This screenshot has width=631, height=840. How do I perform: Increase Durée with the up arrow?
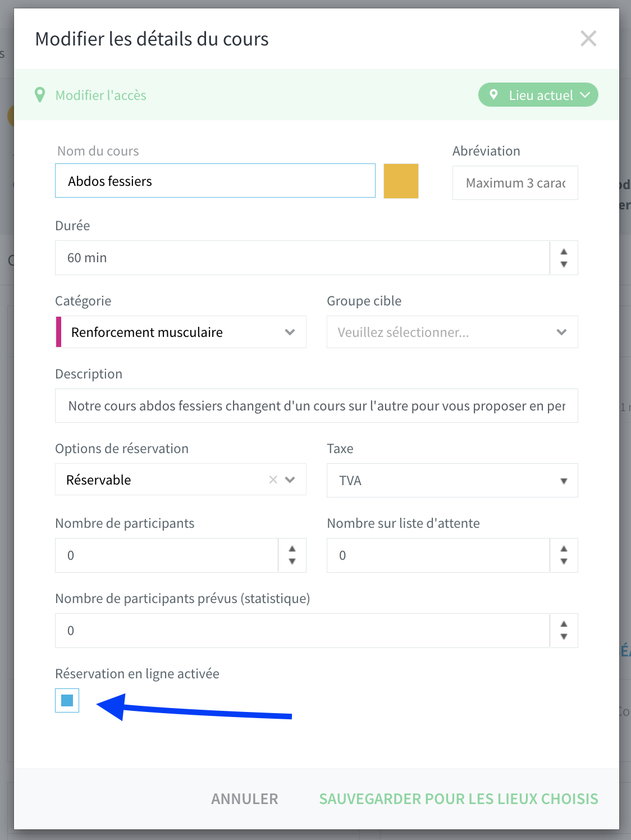coord(564,252)
